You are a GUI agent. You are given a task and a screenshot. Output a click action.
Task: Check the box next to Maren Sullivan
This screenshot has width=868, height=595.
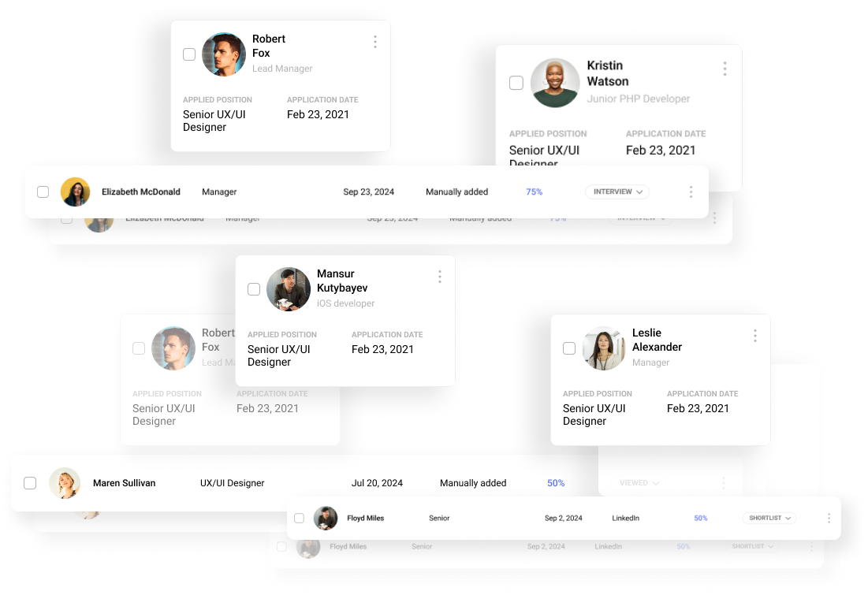30,482
